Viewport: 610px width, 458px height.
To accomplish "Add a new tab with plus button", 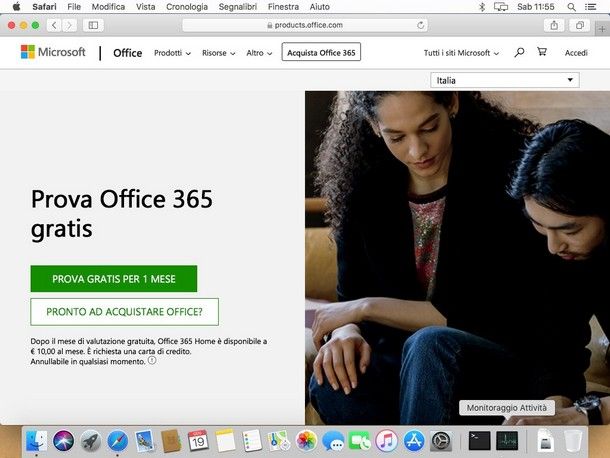I will [602, 29].
